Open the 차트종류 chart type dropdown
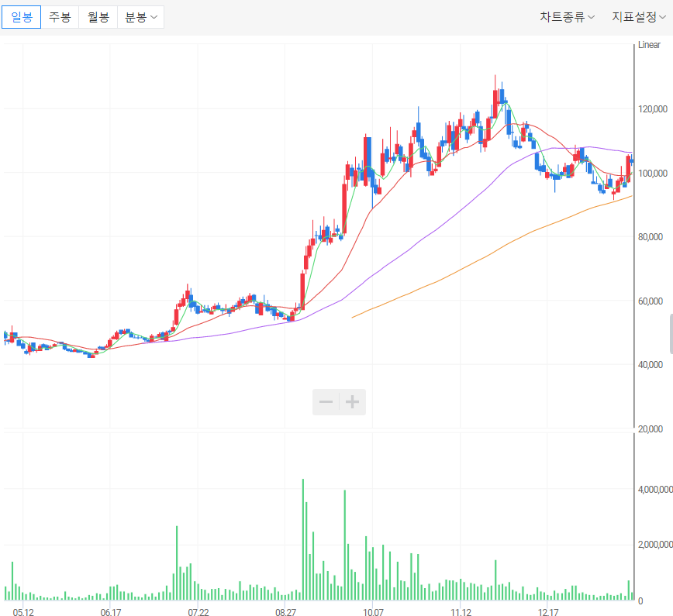This screenshot has height=616, width=673. (567, 17)
